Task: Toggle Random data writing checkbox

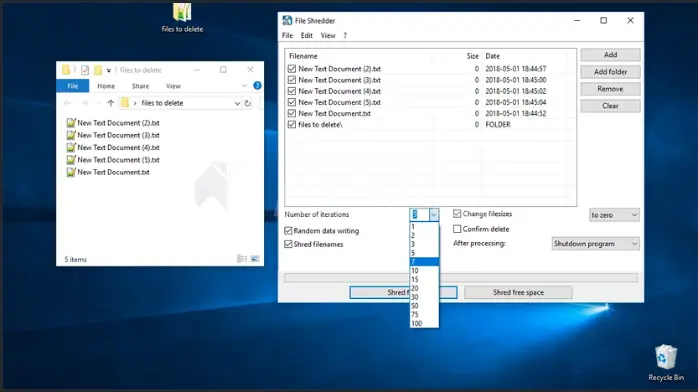Action: tap(288, 230)
